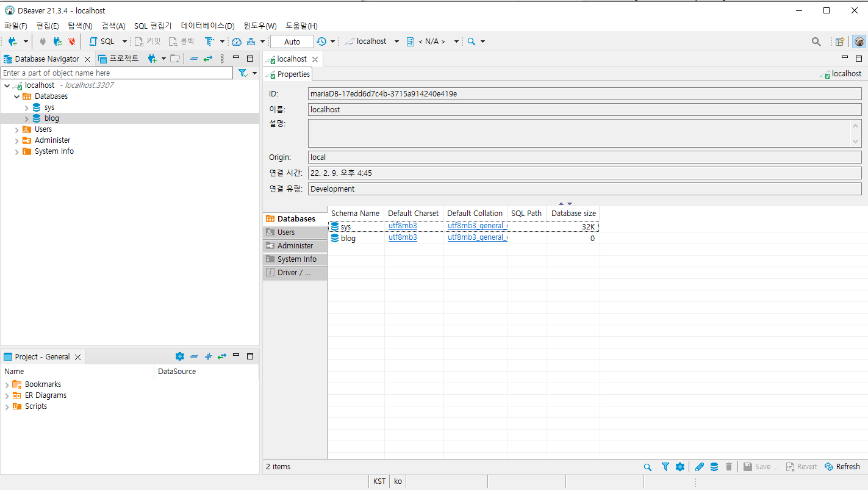Open SQL editor with the SQL button
Image resolution: width=868 pixels, height=490 pixels.
102,41
